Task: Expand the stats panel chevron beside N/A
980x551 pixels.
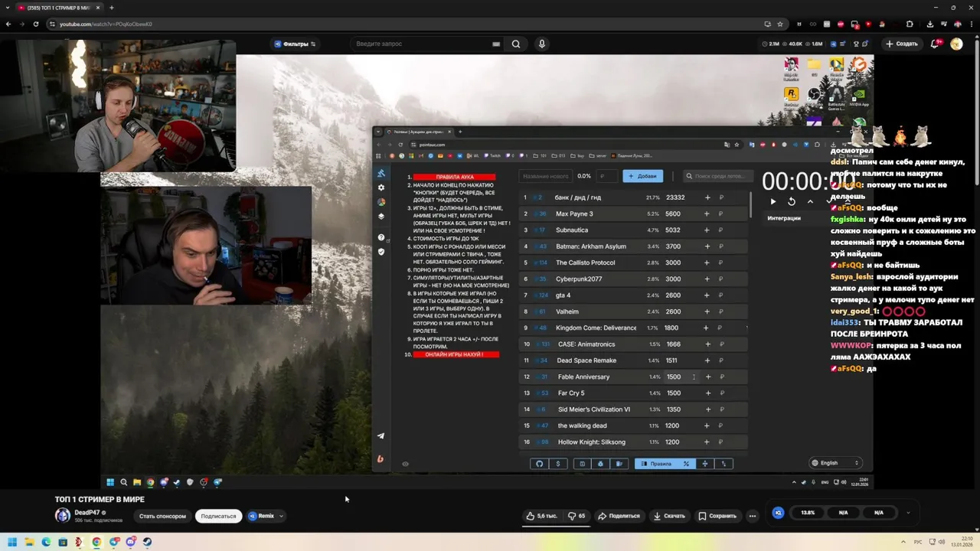Action: coord(908,513)
